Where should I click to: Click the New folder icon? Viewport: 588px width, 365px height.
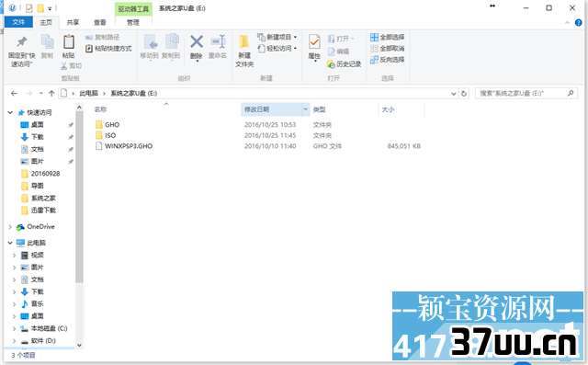pos(244,41)
